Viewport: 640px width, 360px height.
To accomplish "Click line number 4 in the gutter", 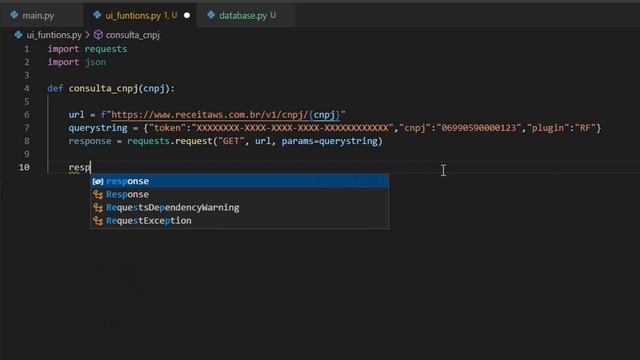I will pyautogui.click(x=27, y=89).
